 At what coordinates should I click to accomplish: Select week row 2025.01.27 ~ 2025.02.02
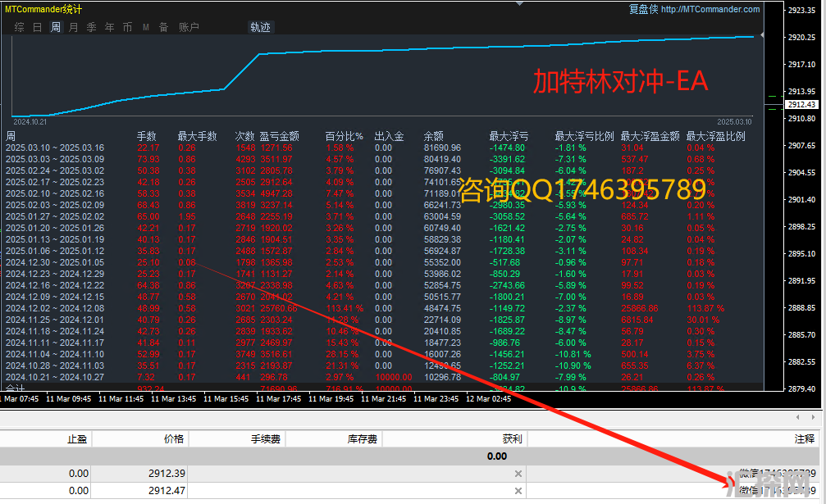(55, 216)
